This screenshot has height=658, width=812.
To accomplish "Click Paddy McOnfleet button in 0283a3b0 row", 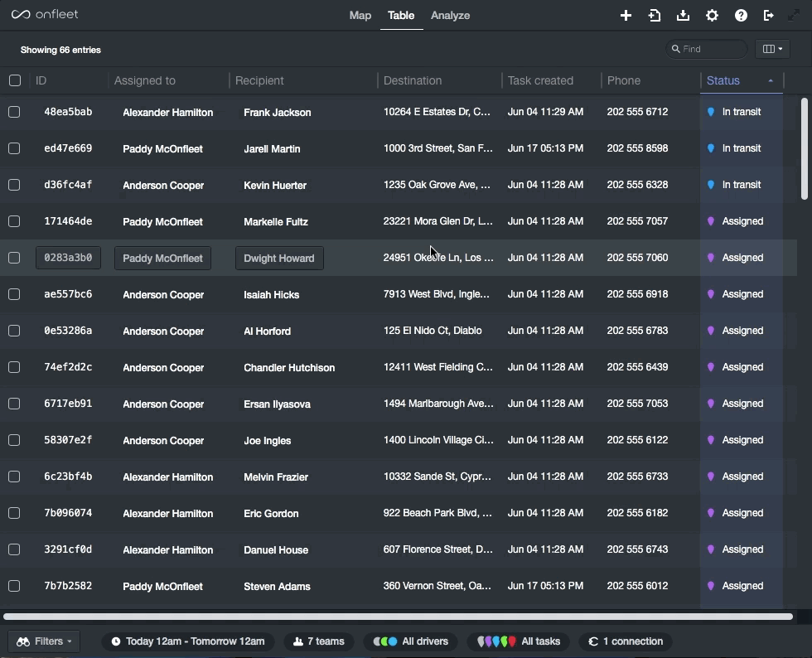I will pyautogui.click(x=162, y=258).
